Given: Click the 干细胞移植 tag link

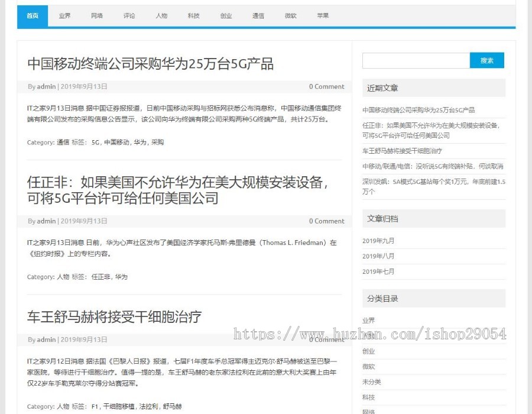Looking at the screenshot, I should click(119, 407).
